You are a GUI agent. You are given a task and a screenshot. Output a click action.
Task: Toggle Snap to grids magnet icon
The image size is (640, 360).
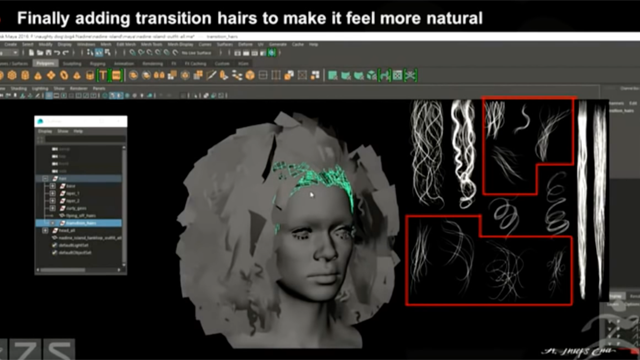[132, 53]
